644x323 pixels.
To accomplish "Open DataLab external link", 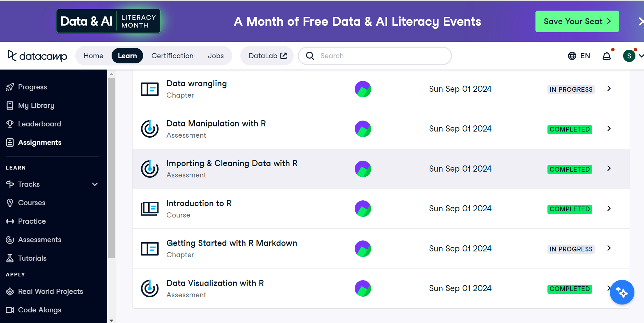I will (267, 56).
